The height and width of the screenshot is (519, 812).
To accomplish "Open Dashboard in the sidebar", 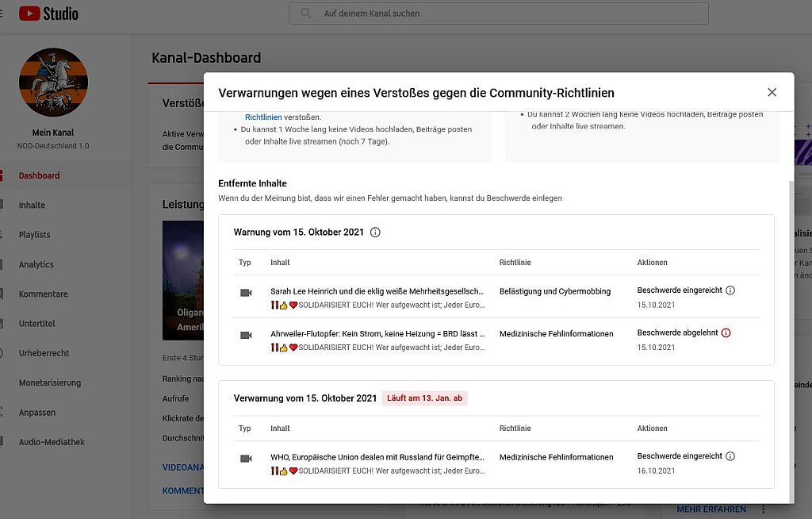I will pyautogui.click(x=39, y=175).
